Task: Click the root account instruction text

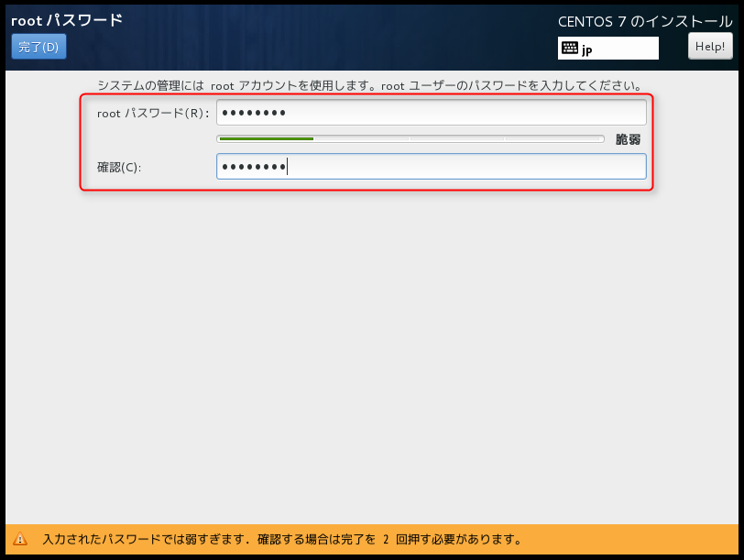Action: (368, 85)
